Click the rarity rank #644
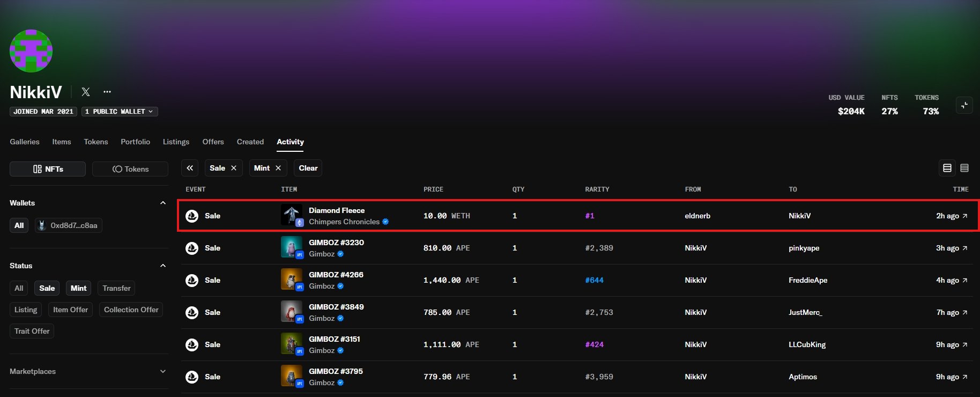This screenshot has width=980, height=397. [594, 280]
